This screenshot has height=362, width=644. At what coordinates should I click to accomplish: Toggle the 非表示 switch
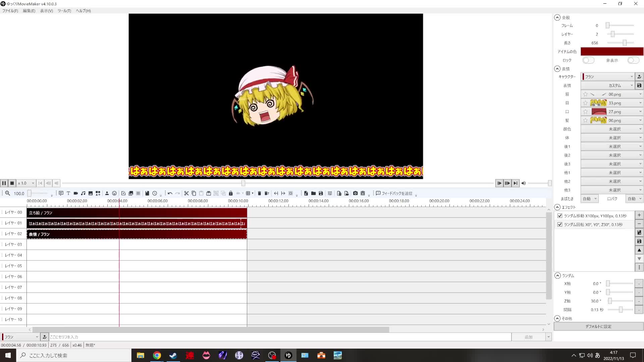[633, 60]
